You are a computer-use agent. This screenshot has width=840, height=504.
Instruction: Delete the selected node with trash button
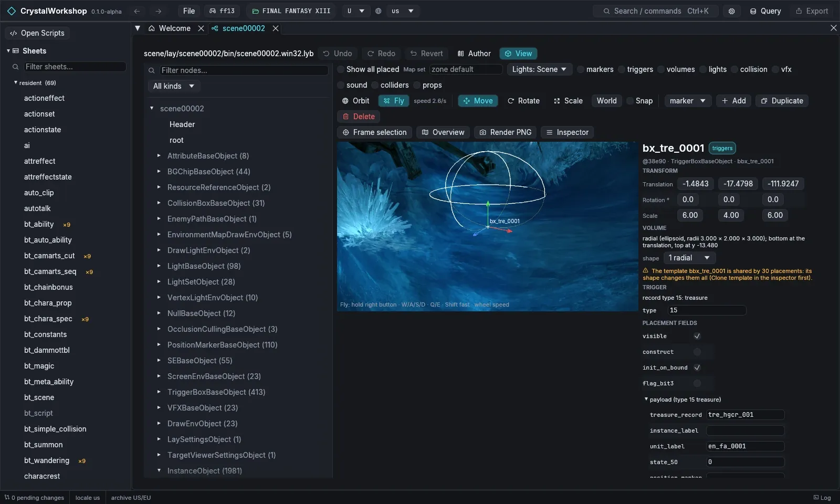(359, 117)
